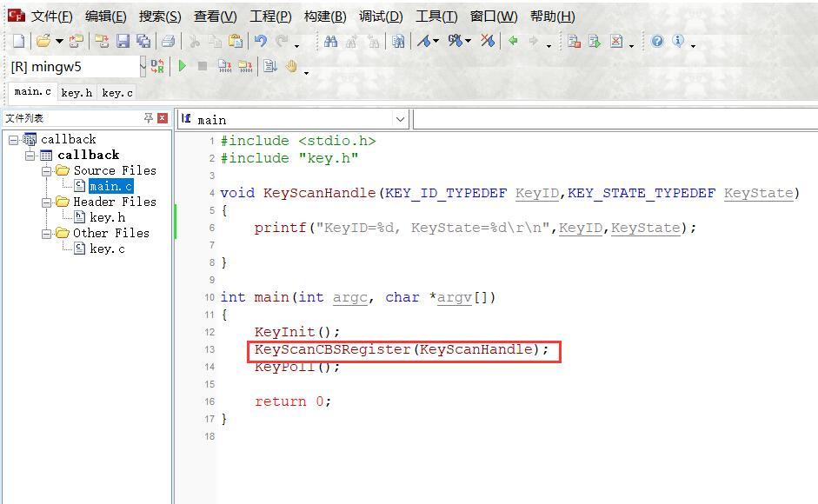Click the Paste clipboard icon
The width and height of the screenshot is (818, 504).
(x=236, y=41)
